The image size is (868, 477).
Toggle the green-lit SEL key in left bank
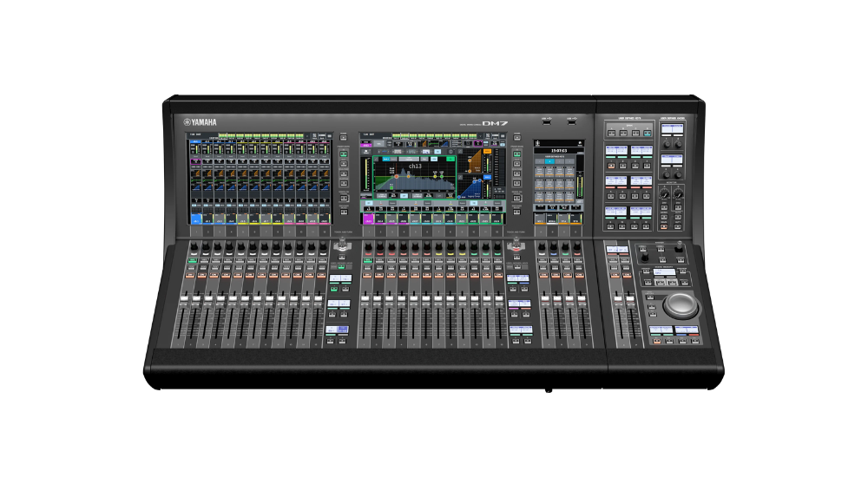[x=193, y=260]
